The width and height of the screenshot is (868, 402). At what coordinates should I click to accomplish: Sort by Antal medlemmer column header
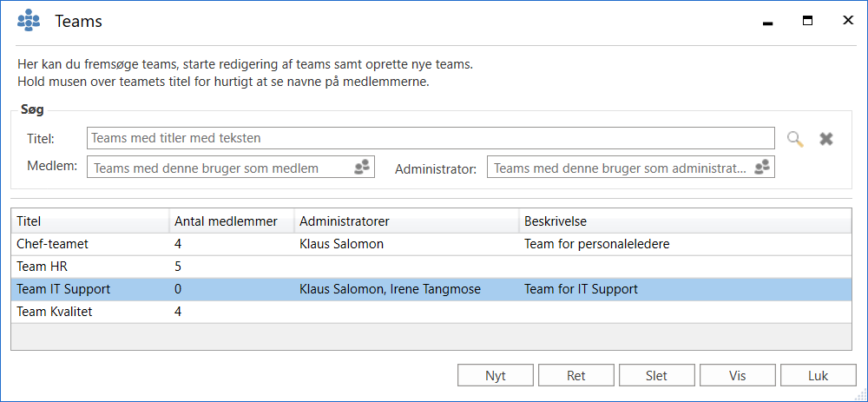231,221
